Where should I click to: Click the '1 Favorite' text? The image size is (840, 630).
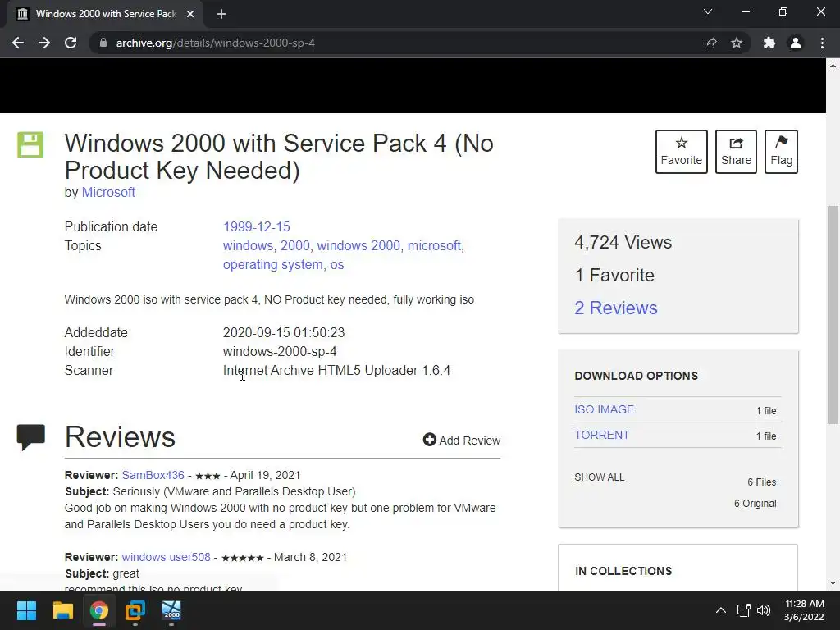click(x=614, y=276)
